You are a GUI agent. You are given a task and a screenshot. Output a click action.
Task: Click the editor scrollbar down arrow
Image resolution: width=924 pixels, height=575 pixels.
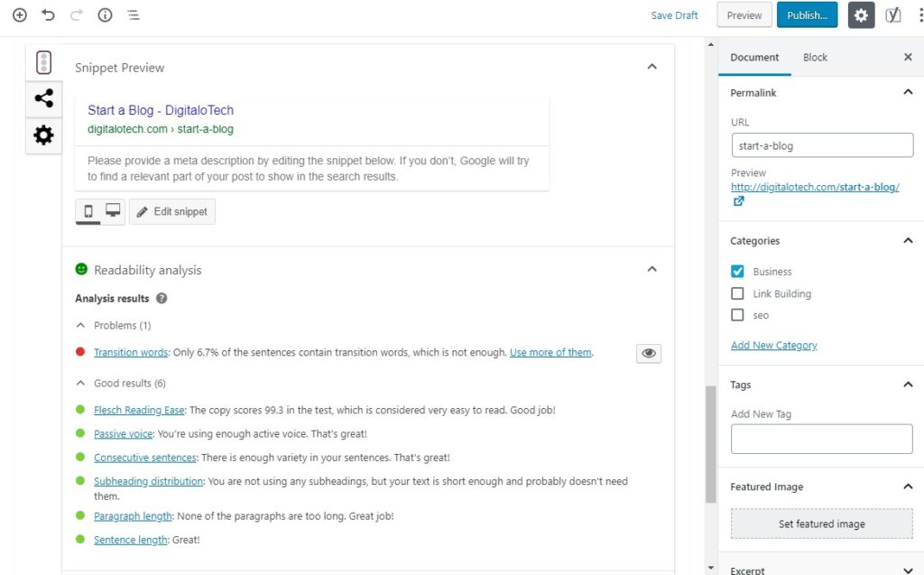(x=711, y=569)
